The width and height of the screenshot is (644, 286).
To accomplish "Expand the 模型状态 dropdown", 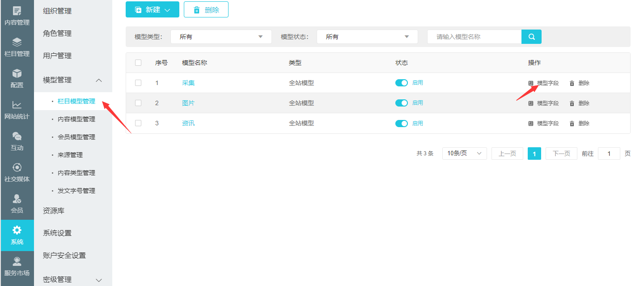I will (x=367, y=37).
